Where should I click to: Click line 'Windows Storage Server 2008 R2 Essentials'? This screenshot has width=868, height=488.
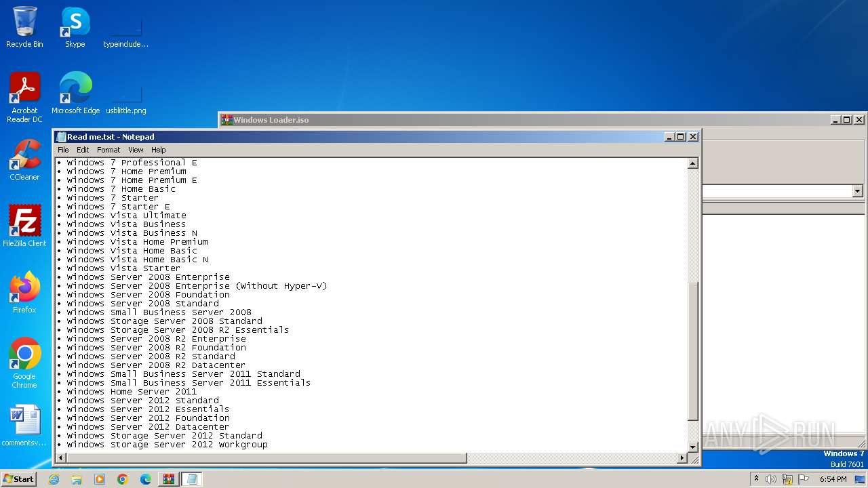tap(178, 330)
